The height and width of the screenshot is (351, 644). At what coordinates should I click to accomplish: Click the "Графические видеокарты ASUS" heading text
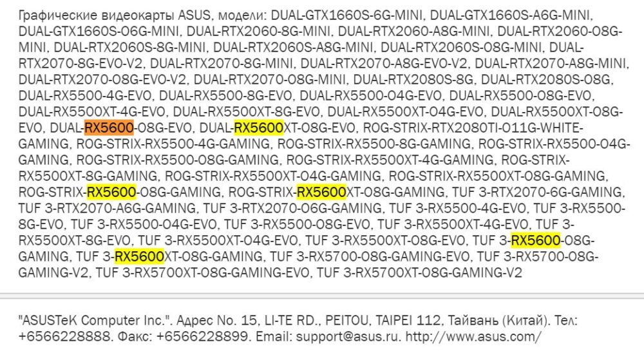coord(115,15)
